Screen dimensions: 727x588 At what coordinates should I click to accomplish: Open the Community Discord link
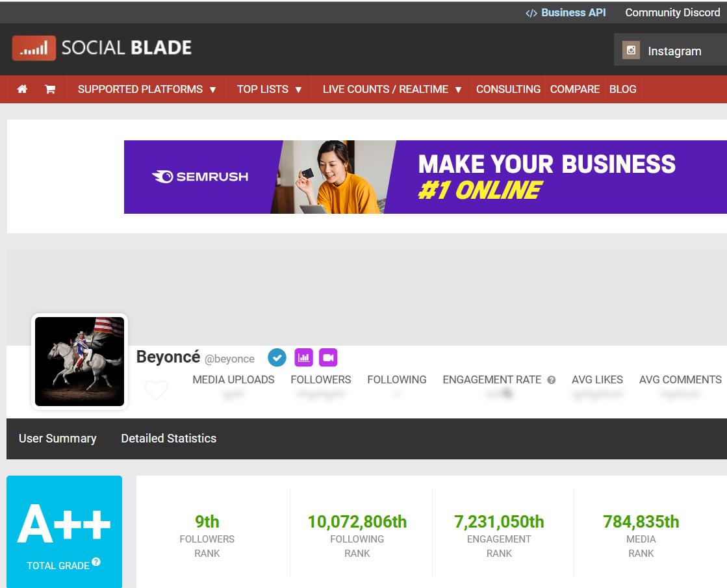pyautogui.click(x=672, y=12)
